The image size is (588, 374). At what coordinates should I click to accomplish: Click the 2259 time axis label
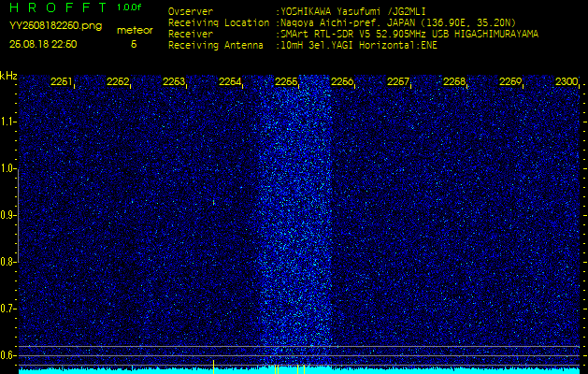[510, 81]
